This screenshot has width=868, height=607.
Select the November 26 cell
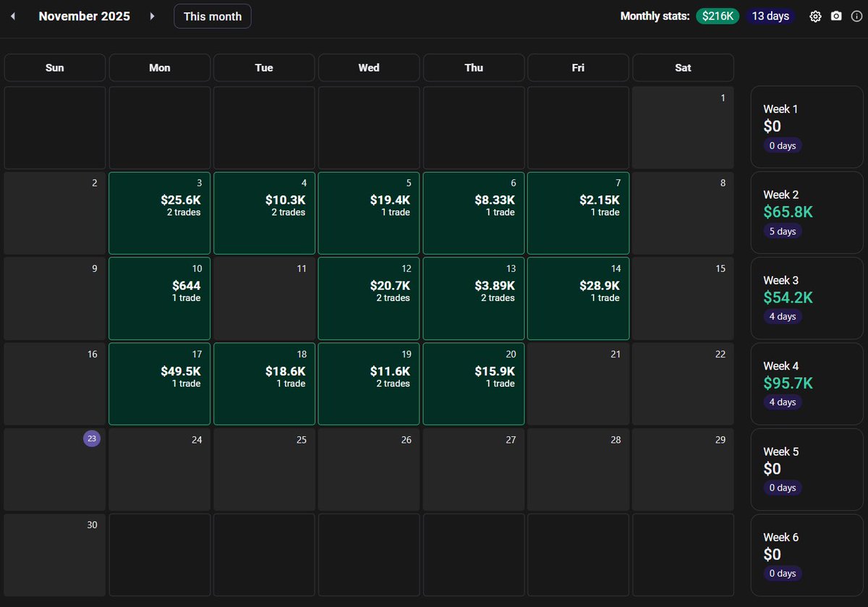tap(369, 470)
